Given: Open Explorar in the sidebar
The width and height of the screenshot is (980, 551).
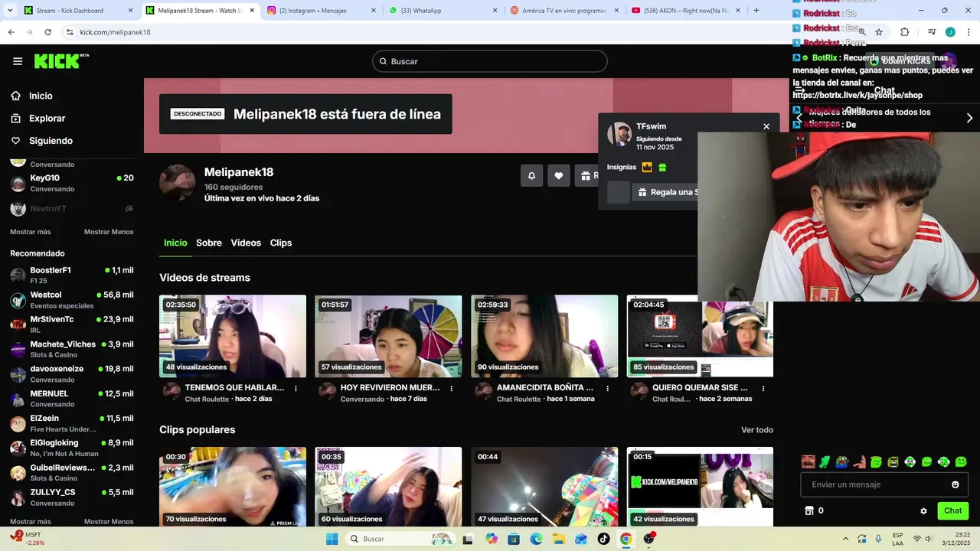Looking at the screenshot, I should tap(47, 119).
